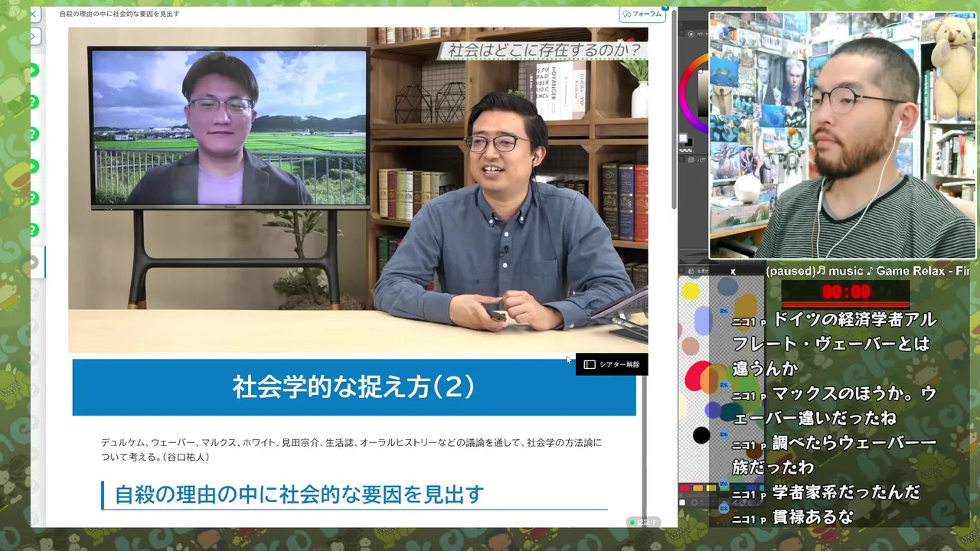Choose the orange palette swatch in the paint app

(x=697, y=488)
